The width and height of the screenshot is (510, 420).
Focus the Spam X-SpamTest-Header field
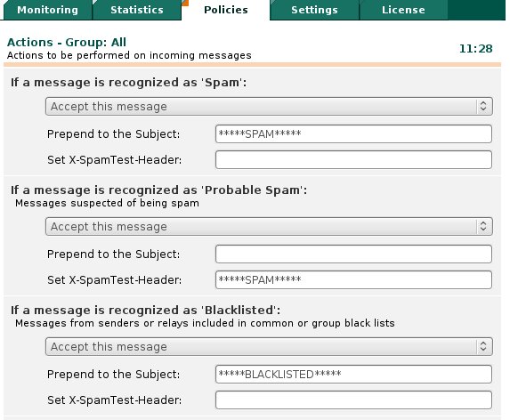pos(353,159)
